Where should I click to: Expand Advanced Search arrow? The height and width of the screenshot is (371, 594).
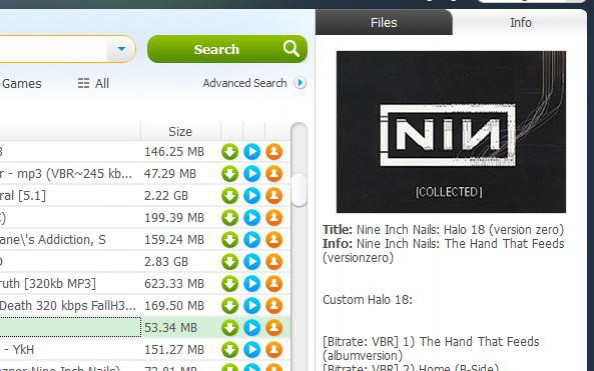[300, 83]
